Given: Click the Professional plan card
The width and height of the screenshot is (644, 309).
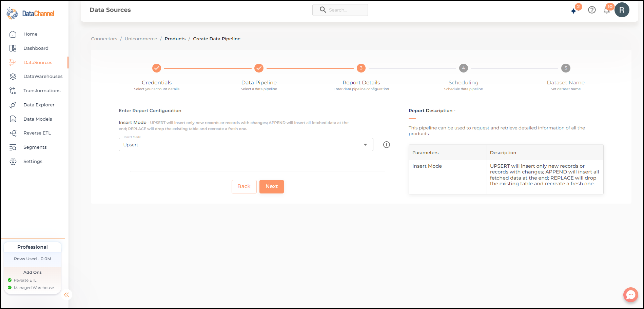Looking at the screenshot, I should point(33,247).
